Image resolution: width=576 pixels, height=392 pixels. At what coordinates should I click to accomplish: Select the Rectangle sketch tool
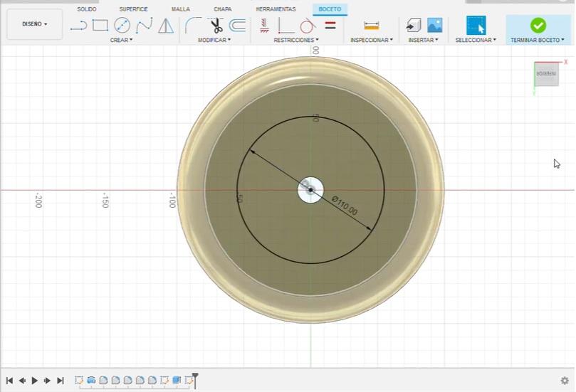[x=100, y=26]
